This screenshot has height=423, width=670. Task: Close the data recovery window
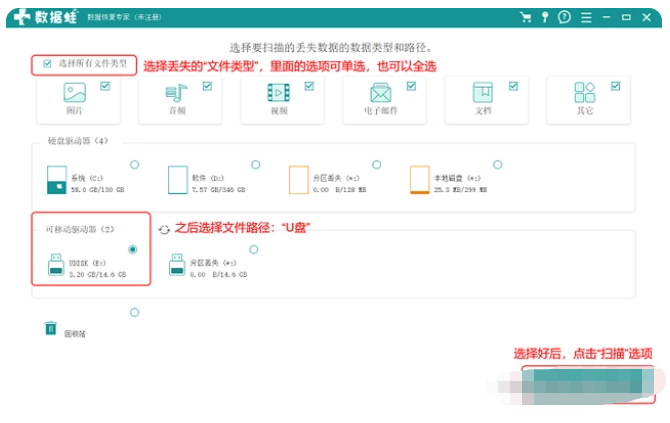tap(646, 17)
